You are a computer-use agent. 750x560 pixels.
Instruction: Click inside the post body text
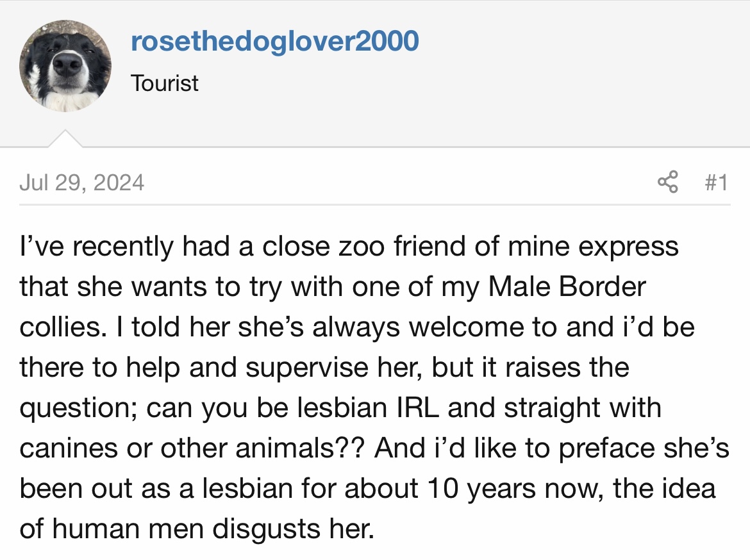[x=374, y=388]
